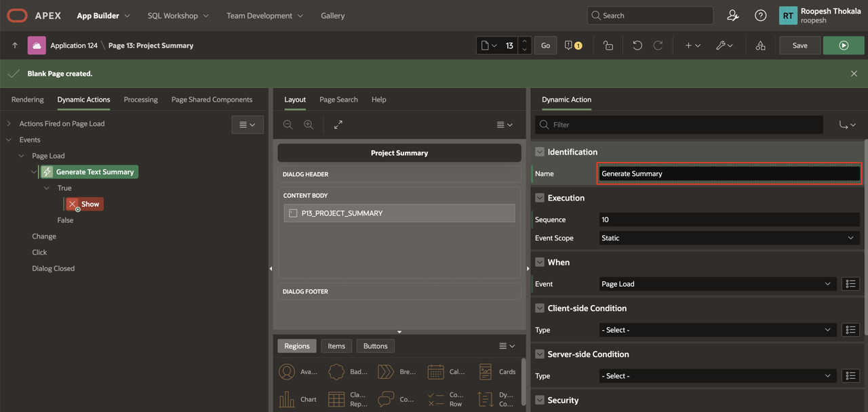Open the SQL Workshop menu

point(178,16)
